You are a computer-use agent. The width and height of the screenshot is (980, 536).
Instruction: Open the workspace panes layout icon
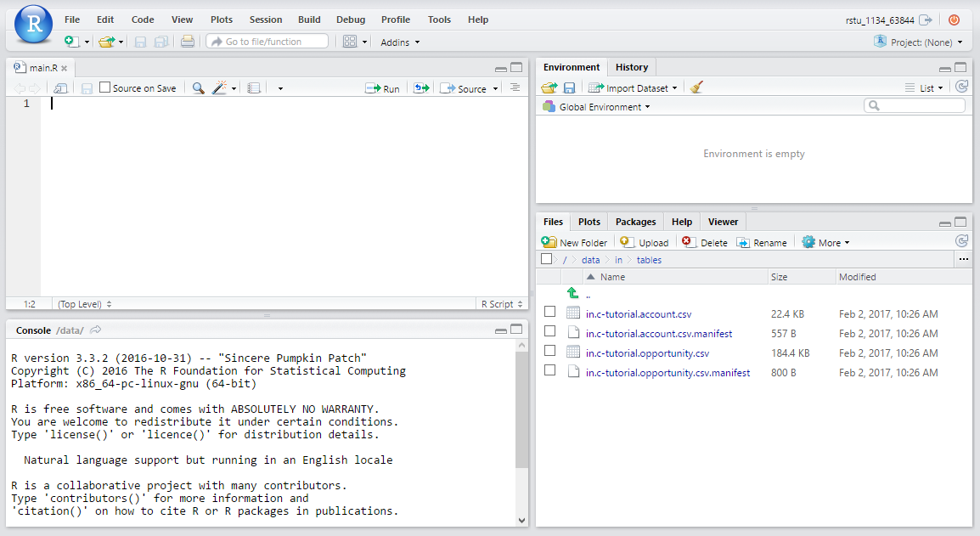[x=350, y=42]
